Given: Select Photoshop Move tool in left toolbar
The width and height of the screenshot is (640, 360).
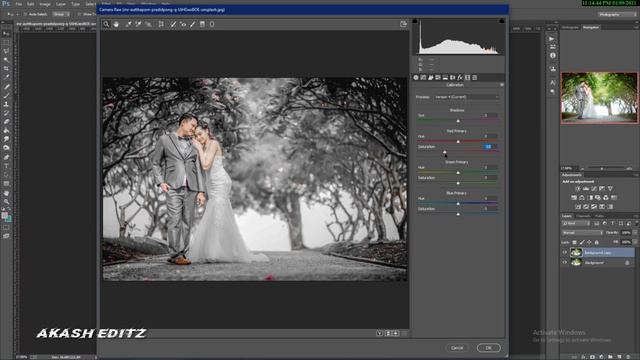Looking at the screenshot, I should pos(6,34).
